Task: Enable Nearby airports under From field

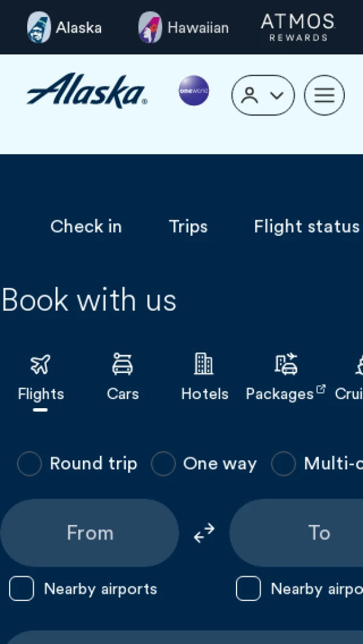Action: (21, 588)
